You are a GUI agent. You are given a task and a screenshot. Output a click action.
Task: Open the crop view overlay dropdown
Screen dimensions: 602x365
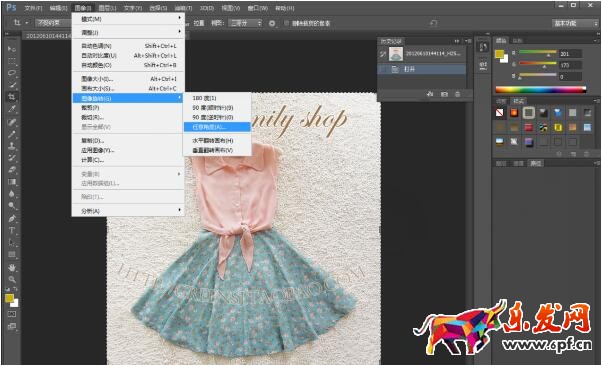point(245,23)
